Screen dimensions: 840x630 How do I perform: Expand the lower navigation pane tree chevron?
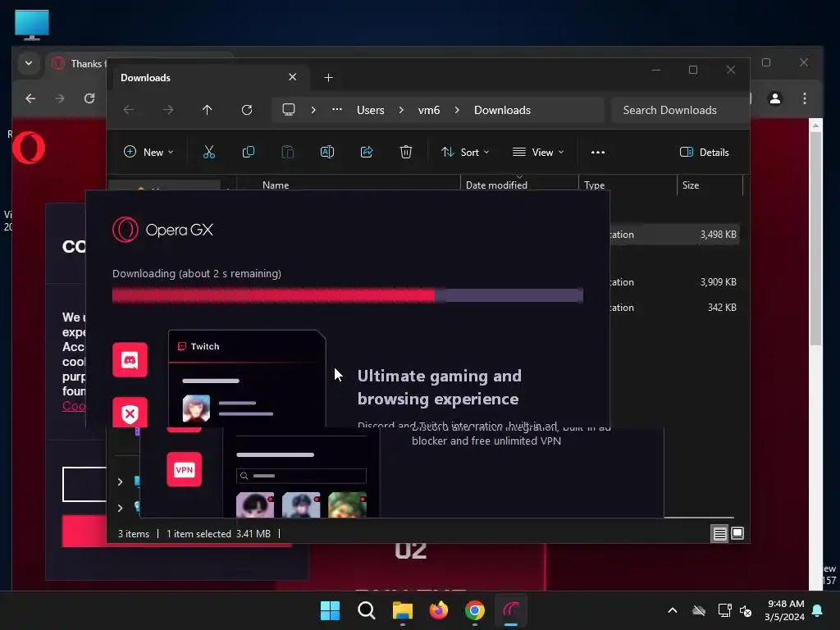point(120,508)
